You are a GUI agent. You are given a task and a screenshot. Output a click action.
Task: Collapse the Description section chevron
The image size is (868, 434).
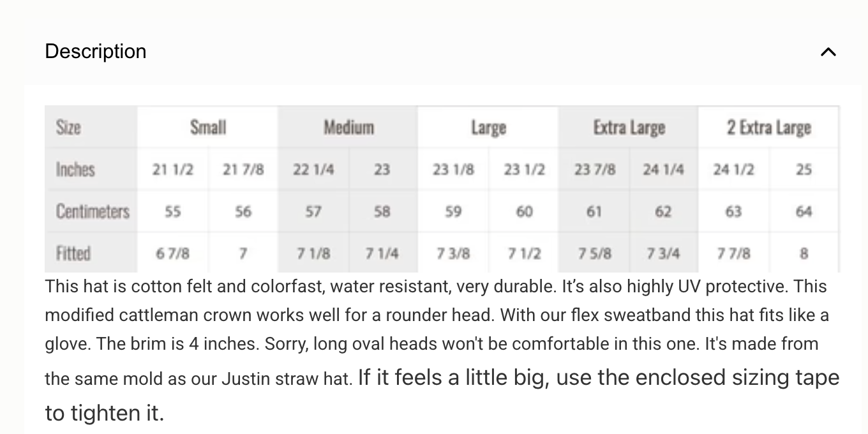[828, 52]
